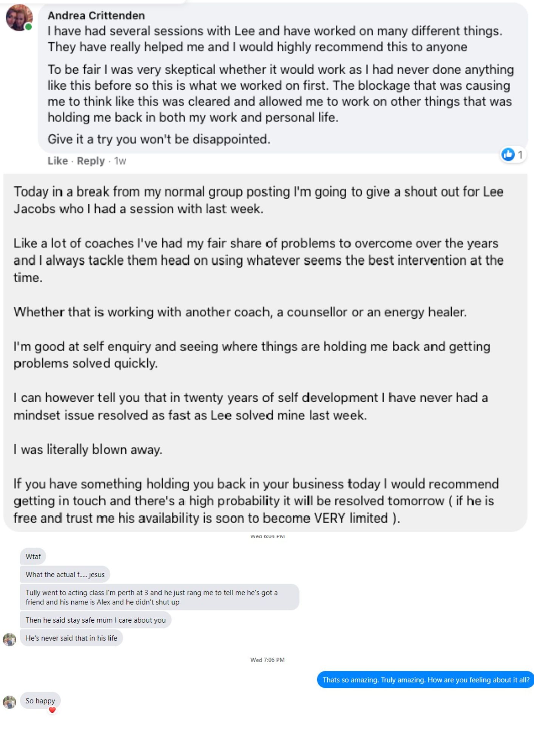This screenshot has height=756, width=534.
Task: Open the blue thumbs-up reaction icon
Action: click(x=508, y=154)
